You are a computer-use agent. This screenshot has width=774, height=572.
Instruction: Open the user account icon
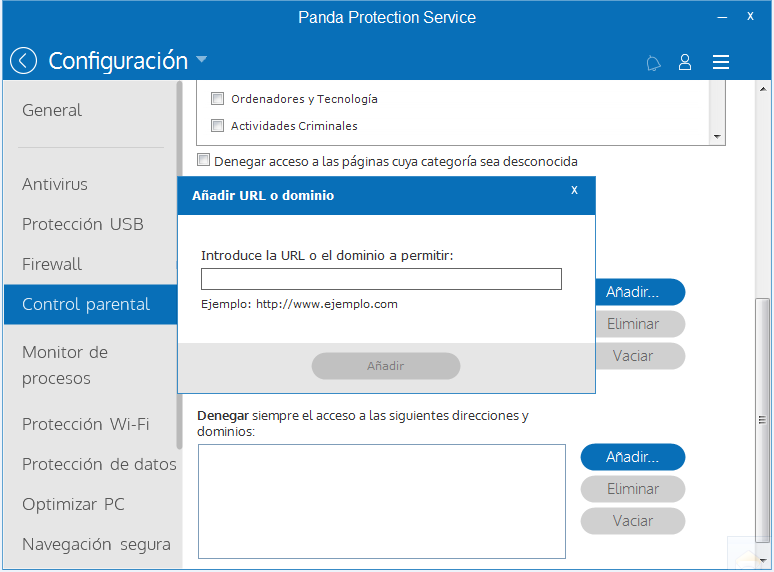tap(685, 62)
